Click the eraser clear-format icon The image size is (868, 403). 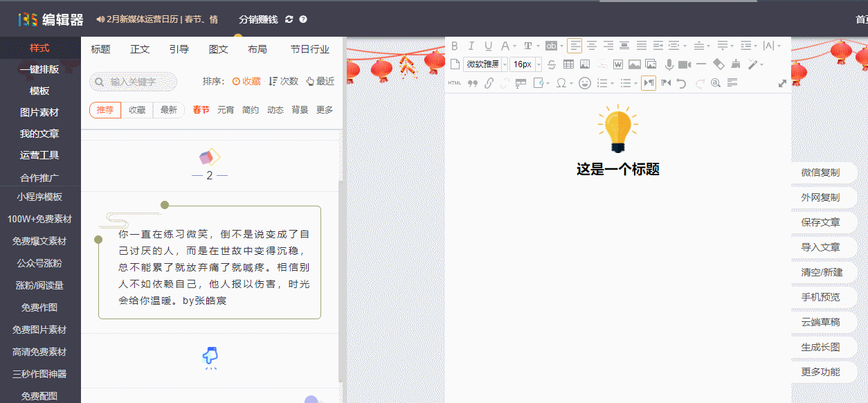(718, 64)
